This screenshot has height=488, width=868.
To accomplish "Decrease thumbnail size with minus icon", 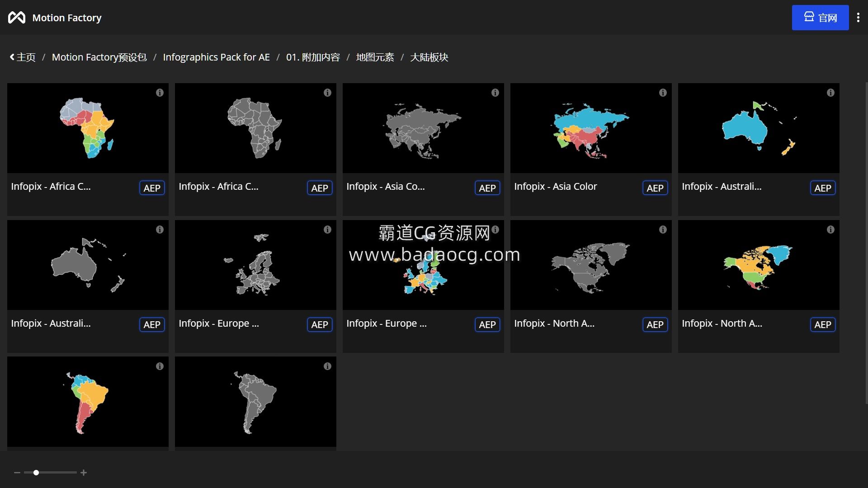I will pos(17,473).
